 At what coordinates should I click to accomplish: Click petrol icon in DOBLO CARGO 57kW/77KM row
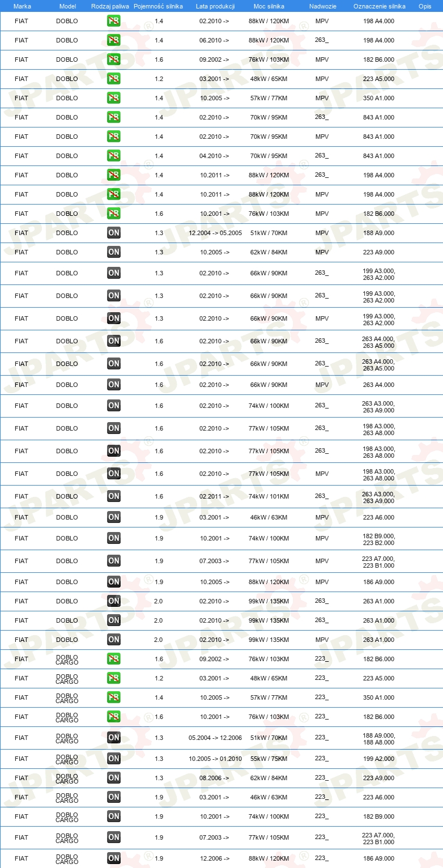coord(114,697)
